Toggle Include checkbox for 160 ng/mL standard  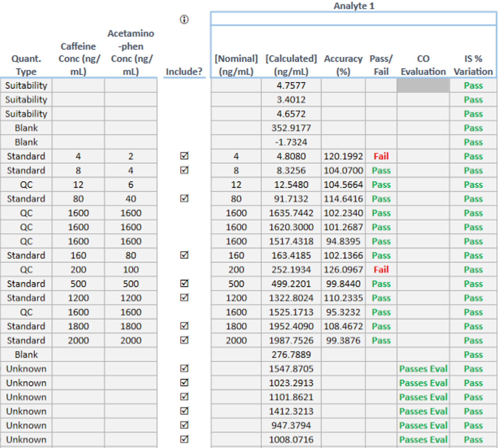coord(184,255)
